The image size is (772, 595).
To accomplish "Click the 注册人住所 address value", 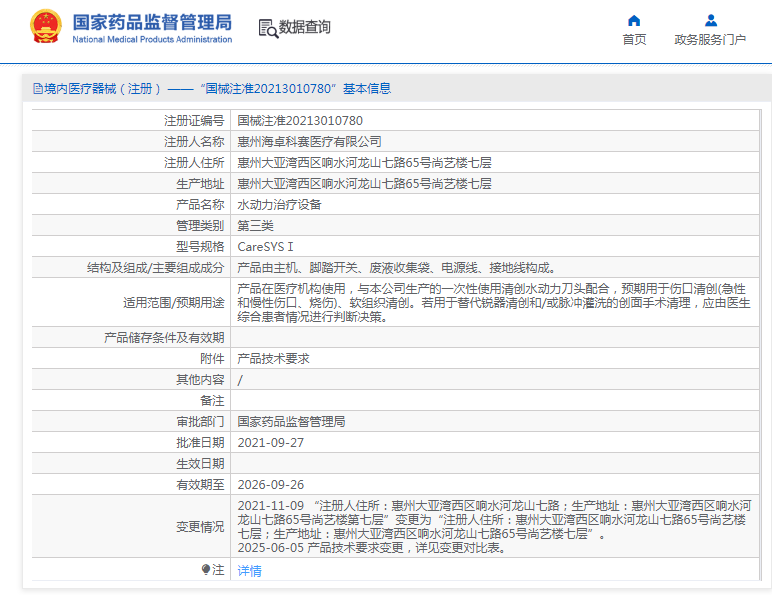I will [364, 163].
